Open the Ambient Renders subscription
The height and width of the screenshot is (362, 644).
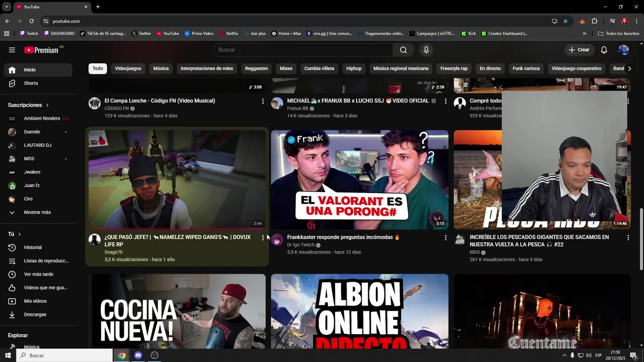pos(39,119)
